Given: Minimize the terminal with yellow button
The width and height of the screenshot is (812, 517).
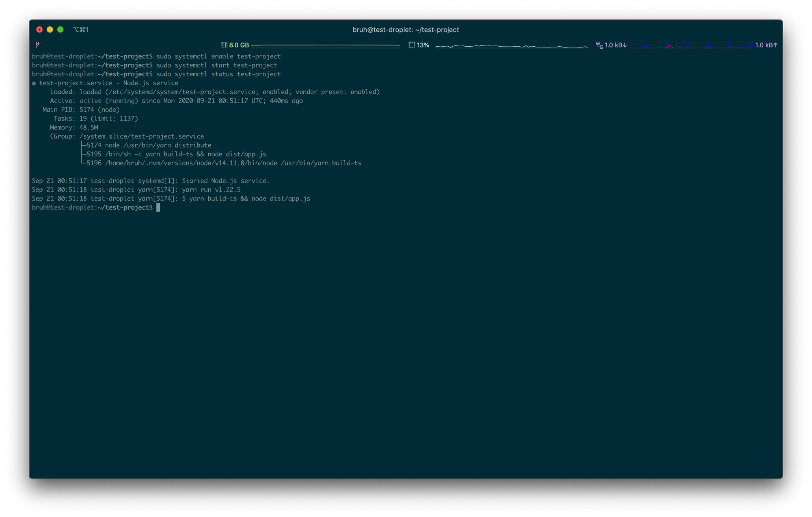Looking at the screenshot, I should (x=50, y=30).
